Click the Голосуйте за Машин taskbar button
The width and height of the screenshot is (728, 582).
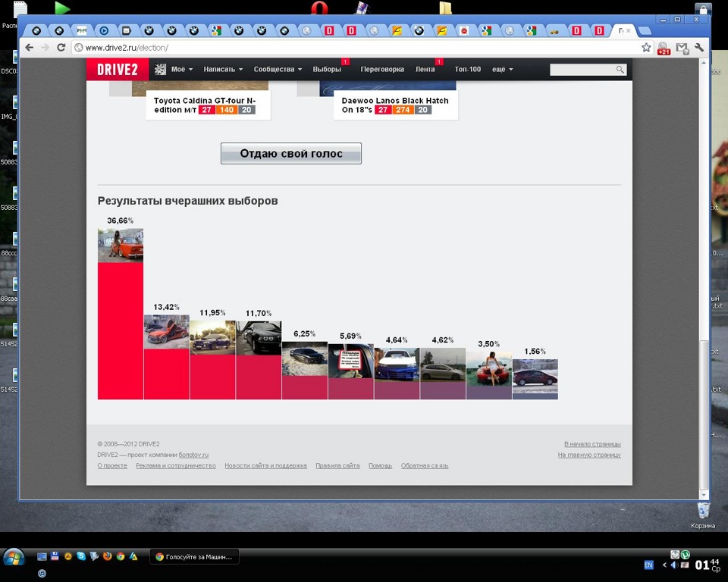(195, 556)
